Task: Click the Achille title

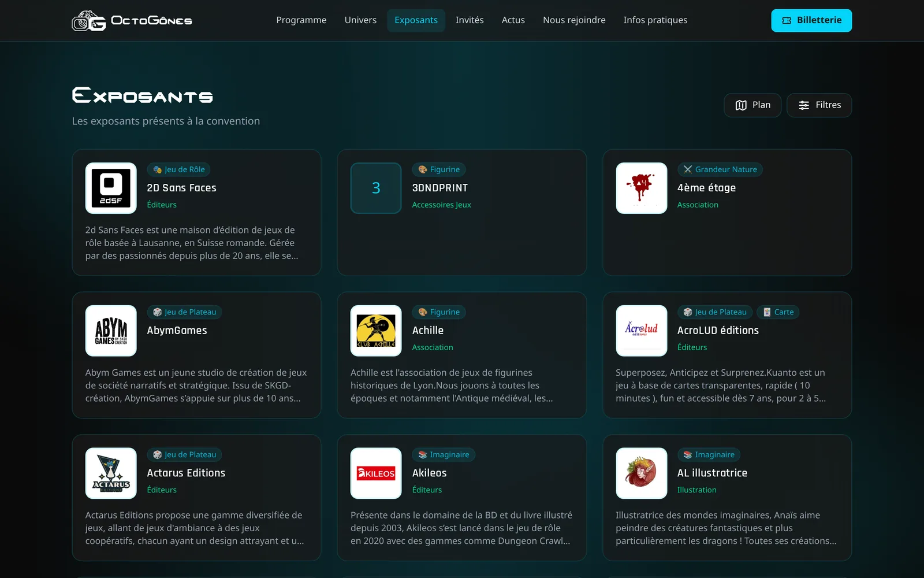Action: pos(428,331)
